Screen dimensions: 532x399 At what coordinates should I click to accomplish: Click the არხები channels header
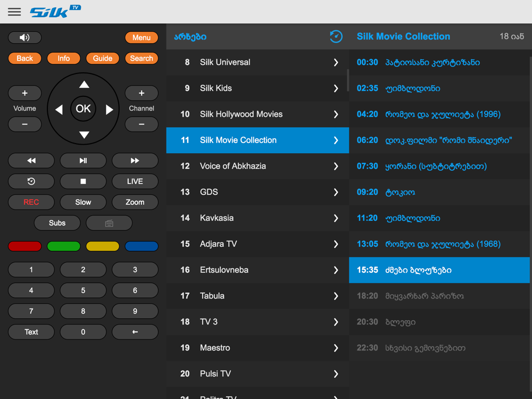[190, 37]
